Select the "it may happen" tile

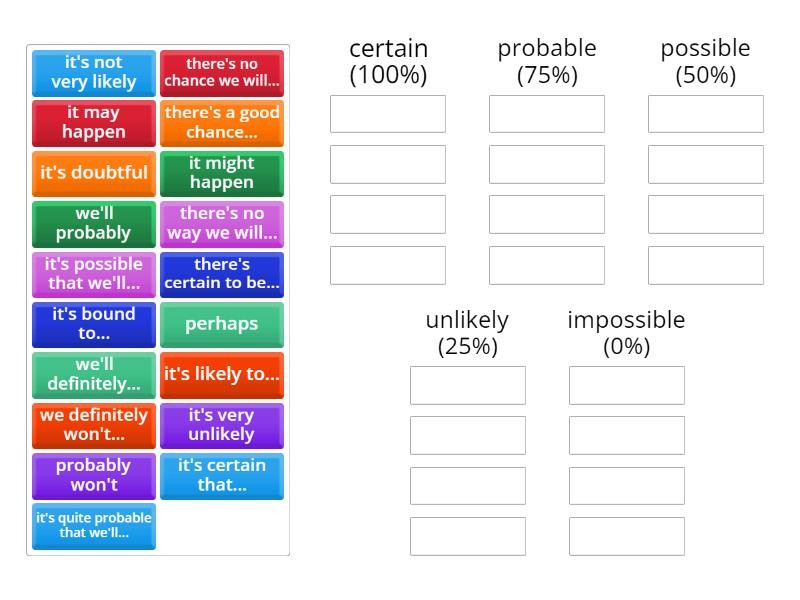click(x=93, y=123)
